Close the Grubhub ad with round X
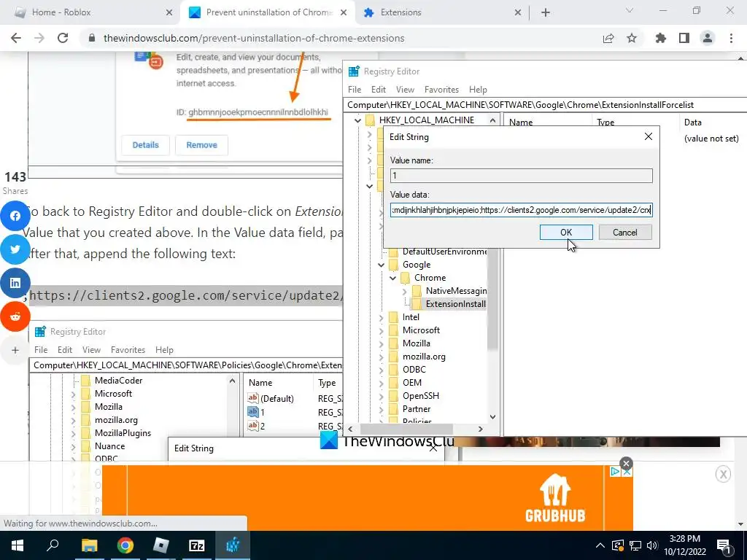Viewport: 747px width, 560px height. coord(626,463)
